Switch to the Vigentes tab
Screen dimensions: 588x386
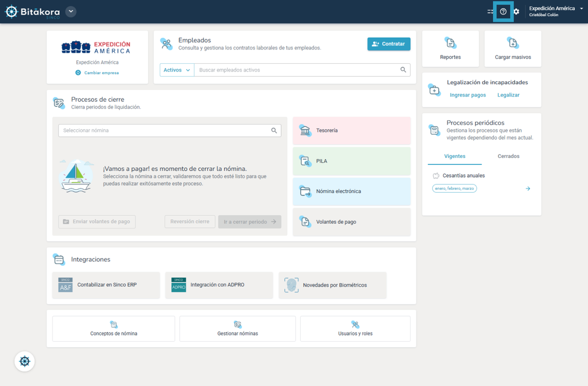pos(455,156)
